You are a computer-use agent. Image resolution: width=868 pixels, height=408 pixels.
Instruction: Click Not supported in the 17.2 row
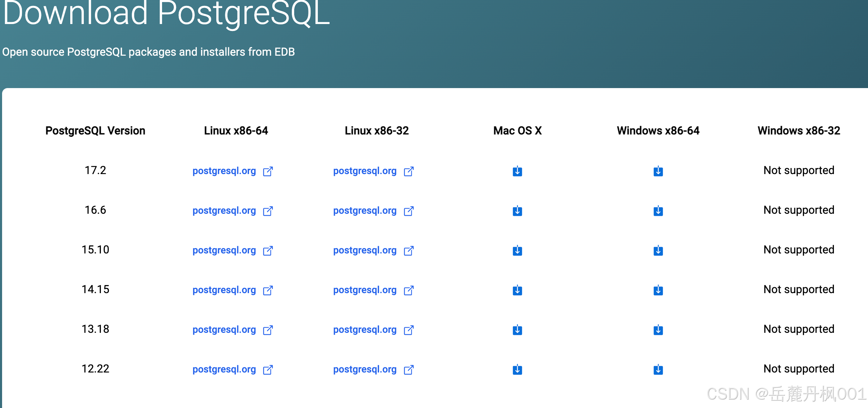(x=799, y=170)
